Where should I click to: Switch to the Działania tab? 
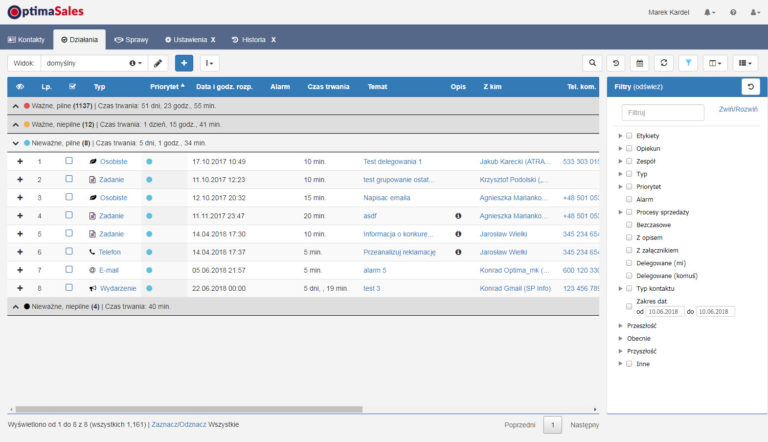coord(79,40)
